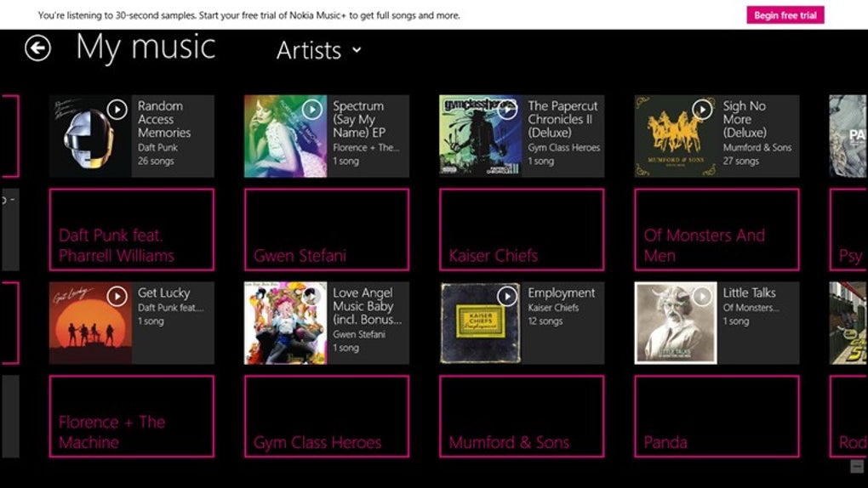The width and height of the screenshot is (868, 488).
Task: Click the zoom out button at bottom right
Action: coord(857,466)
